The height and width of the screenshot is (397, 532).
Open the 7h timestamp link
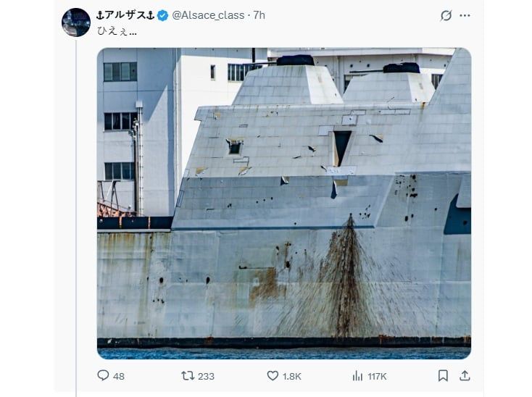[259, 15]
